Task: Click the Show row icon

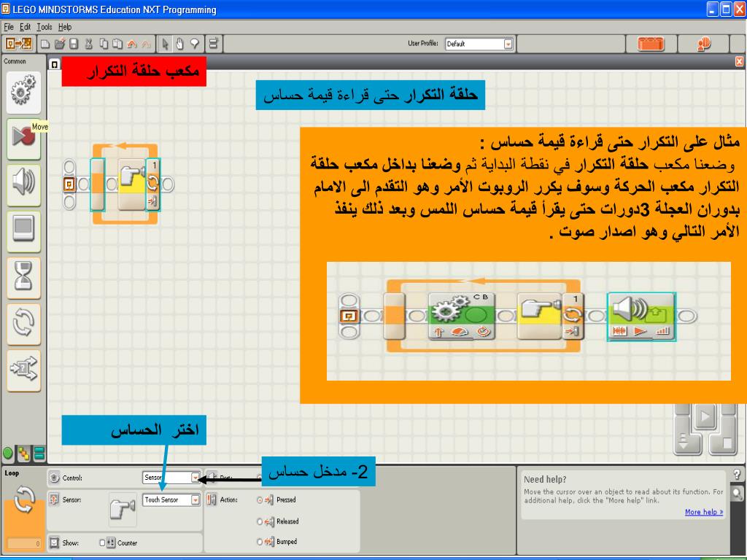Action: pyautogui.click(x=54, y=542)
